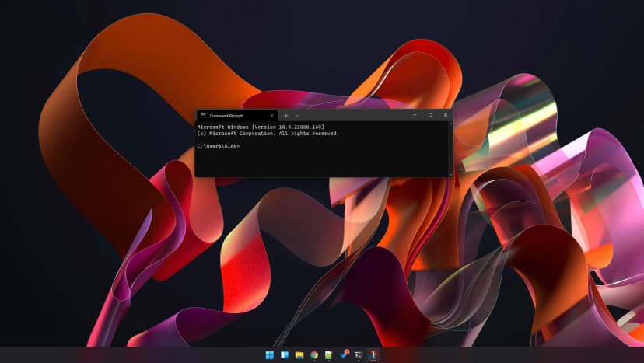
Task: Close the terminal window
Action: 446,115
